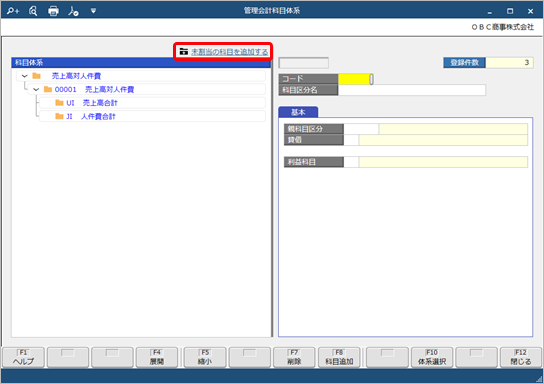Open the title bar dropdown arrow

tap(93, 11)
